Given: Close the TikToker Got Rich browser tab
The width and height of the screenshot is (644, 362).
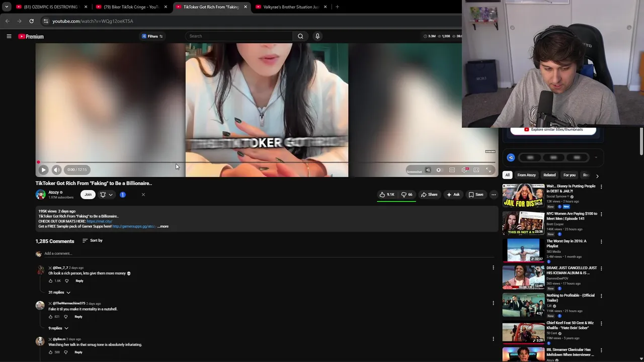Looking at the screenshot, I should click(246, 7).
